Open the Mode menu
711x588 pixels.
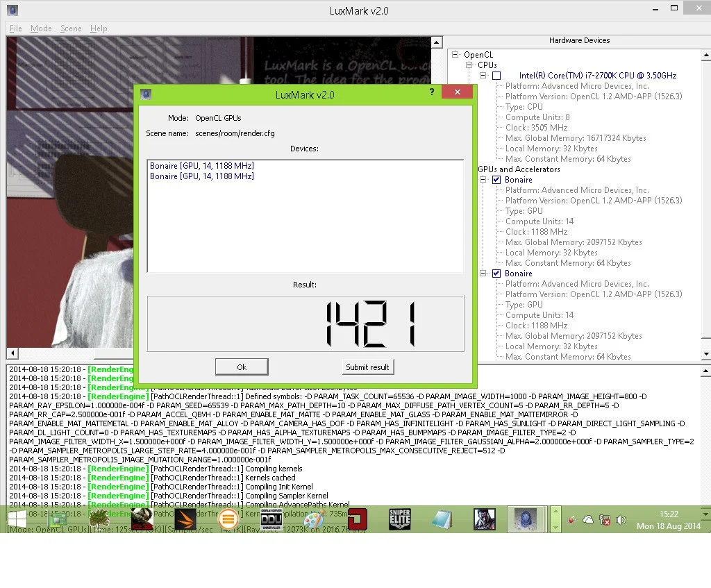tap(41, 28)
